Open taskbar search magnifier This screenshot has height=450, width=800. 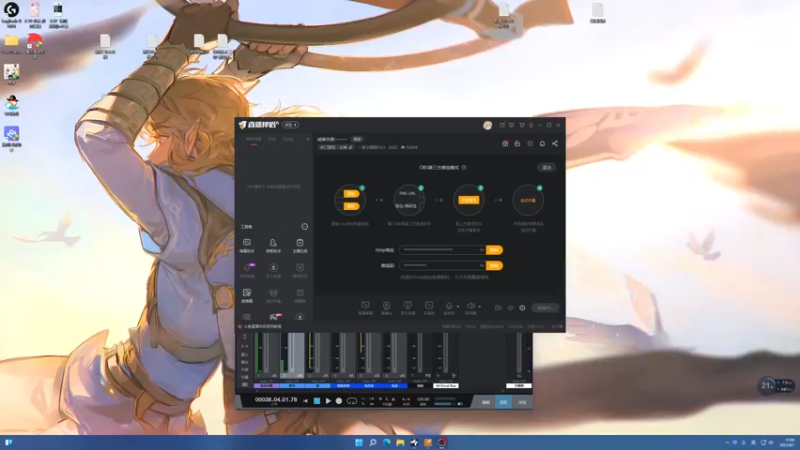(x=373, y=442)
